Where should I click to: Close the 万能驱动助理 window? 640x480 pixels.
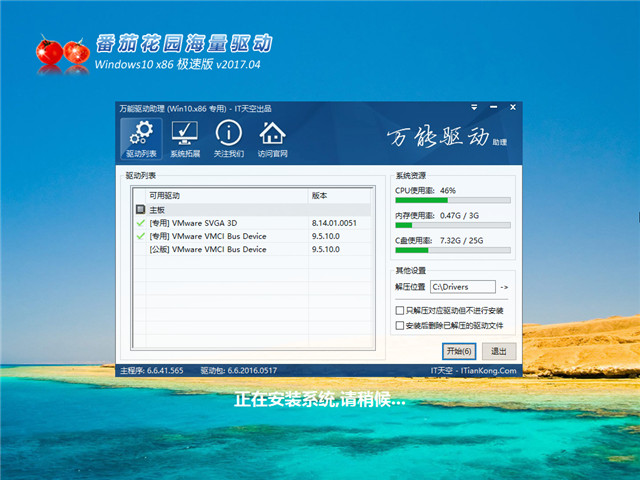(x=513, y=107)
